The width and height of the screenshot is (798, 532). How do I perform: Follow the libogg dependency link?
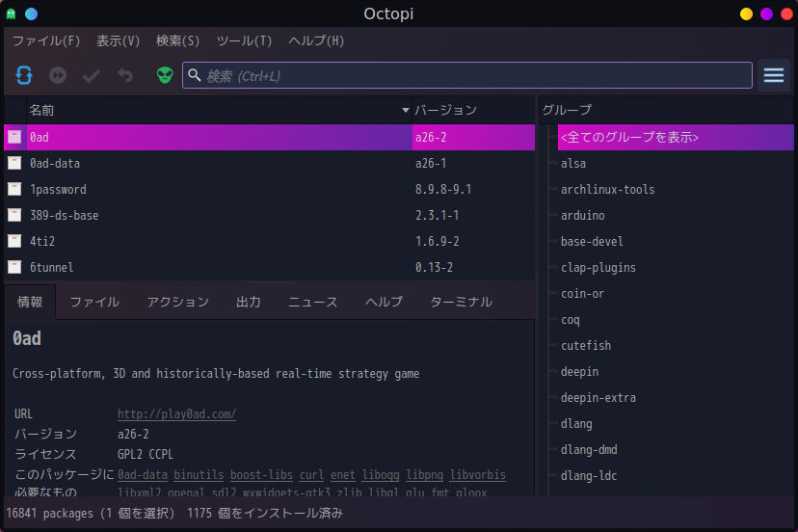(381, 474)
